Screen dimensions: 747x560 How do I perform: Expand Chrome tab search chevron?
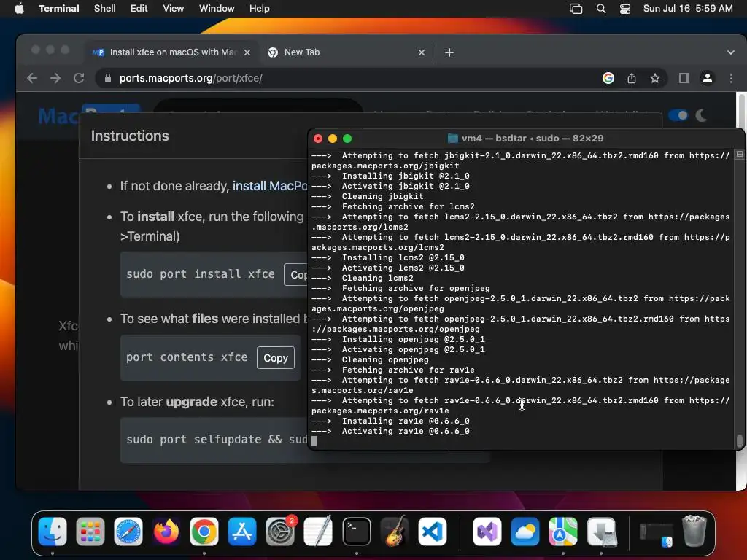[731, 52]
